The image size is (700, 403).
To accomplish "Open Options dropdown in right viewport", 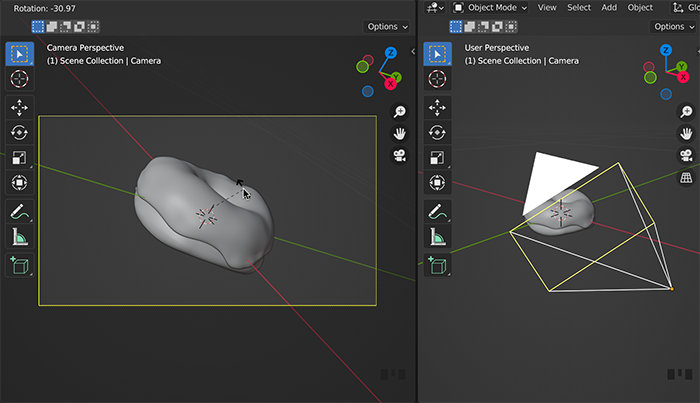I will [x=674, y=27].
